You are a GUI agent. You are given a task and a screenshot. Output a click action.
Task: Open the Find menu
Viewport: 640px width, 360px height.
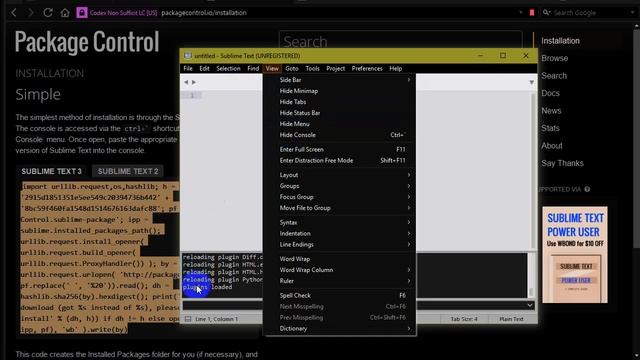(253, 69)
